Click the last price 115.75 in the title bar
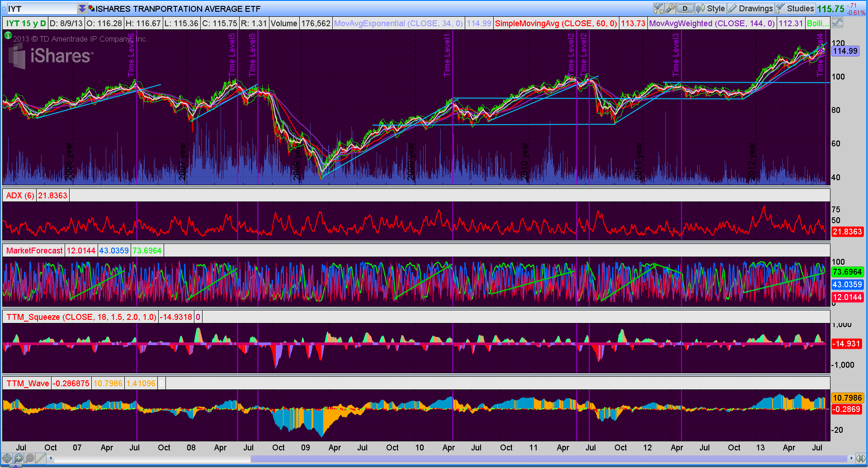Viewport: 868px width, 468px height. [830, 9]
